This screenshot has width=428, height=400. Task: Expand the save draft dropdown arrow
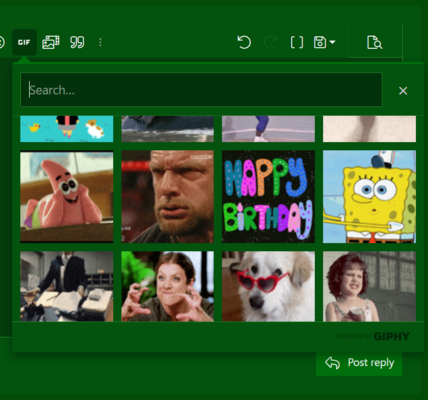click(332, 42)
